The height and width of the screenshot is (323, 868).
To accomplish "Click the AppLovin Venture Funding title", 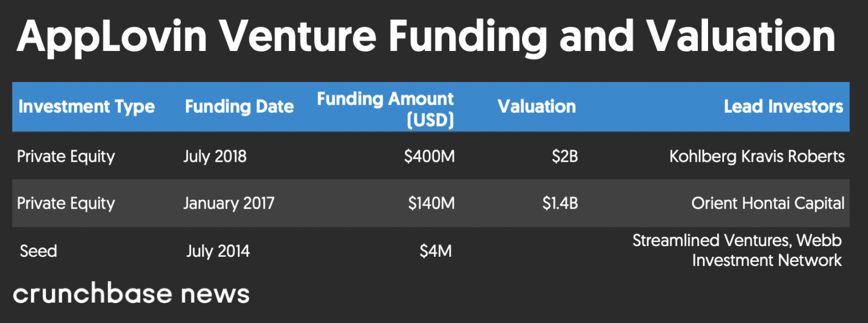I will pyautogui.click(x=427, y=35).
